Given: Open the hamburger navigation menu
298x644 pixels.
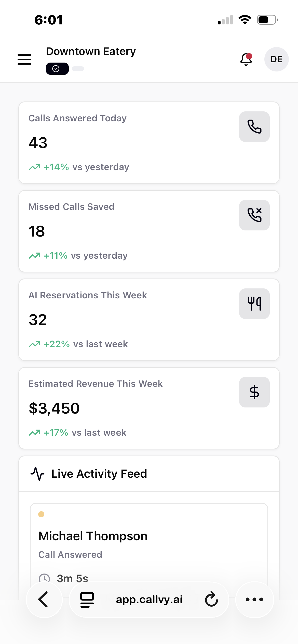Looking at the screenshot, I should click(x=24, y=59).
